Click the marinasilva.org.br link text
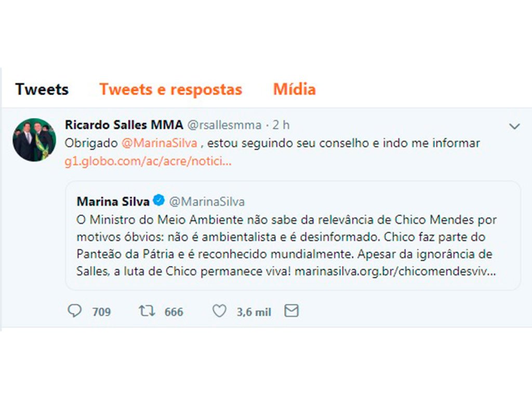Screen dimensions: 532x399 point(395,271)
